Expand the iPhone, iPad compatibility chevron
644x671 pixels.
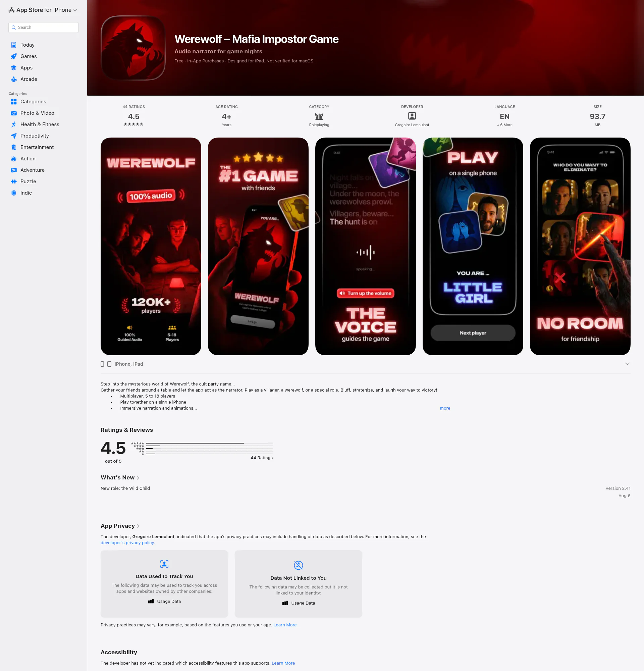click(x=627, y=364)
